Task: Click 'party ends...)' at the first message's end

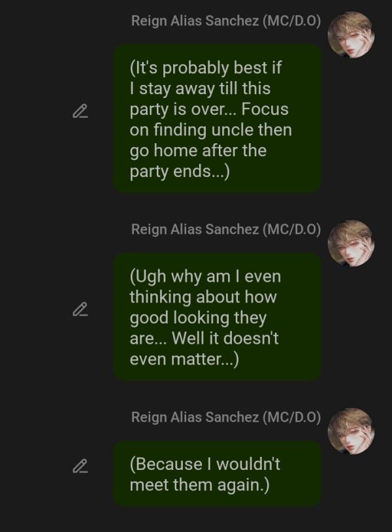Action: pos(180,171)
